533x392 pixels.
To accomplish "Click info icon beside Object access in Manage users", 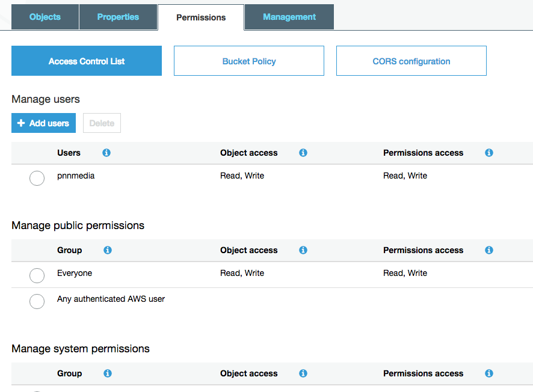I will 303,153.
